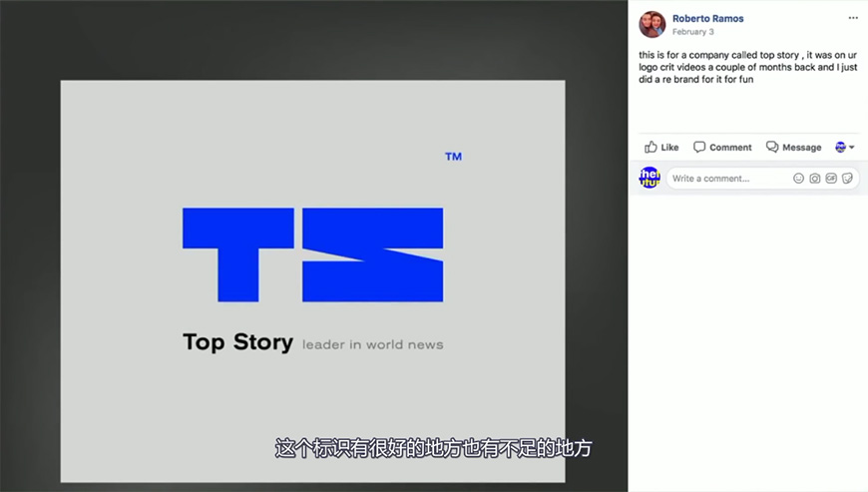
Task: Click the blue TS logo image
Action: click(312, 254)
